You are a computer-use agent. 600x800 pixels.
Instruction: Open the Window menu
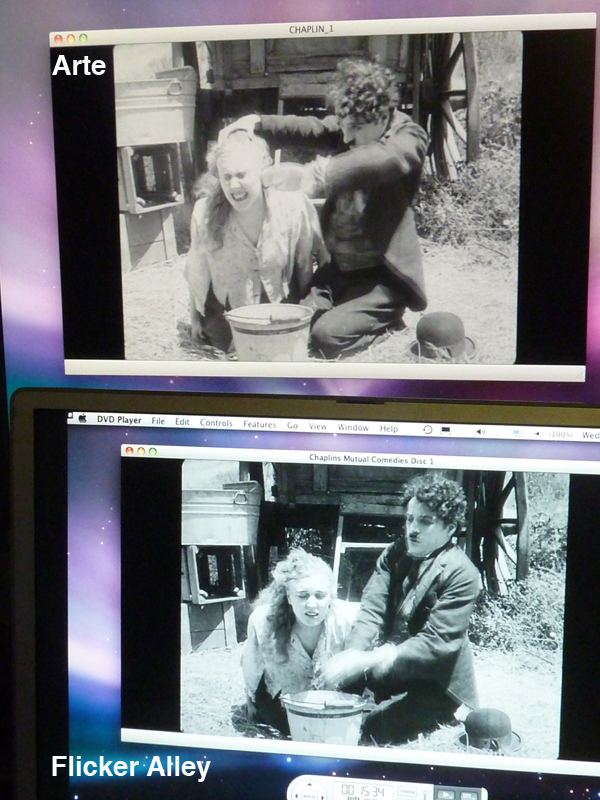353,428
